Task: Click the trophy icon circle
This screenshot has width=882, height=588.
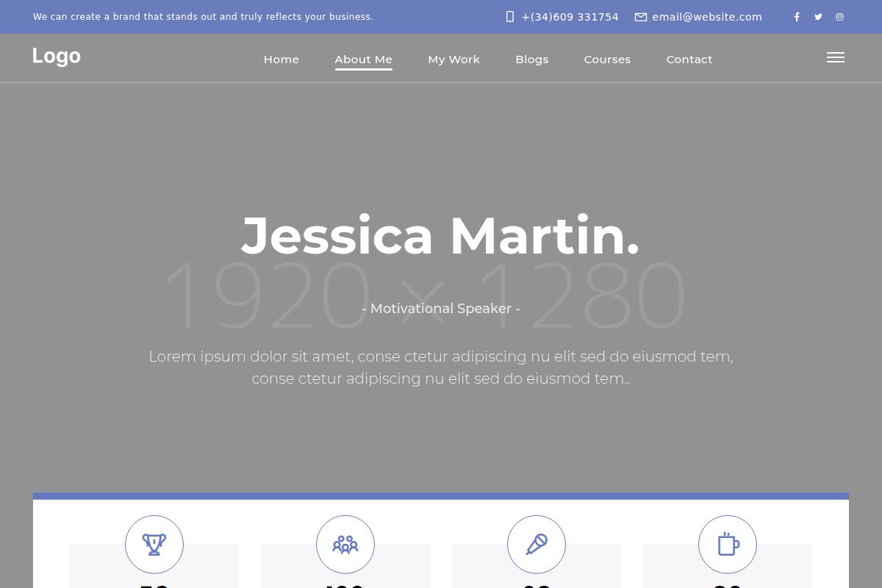Action: (x=154, y=545)
